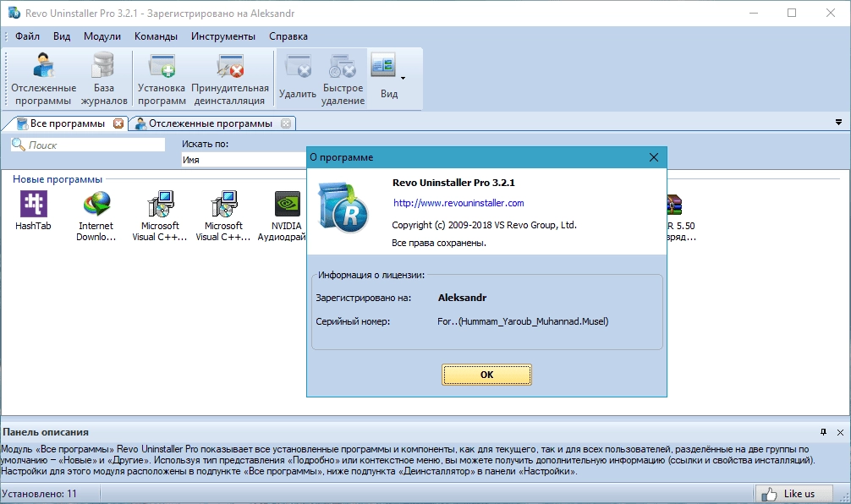
Task: Click the thumbs-up icon in status bar
Action: point(769,494)
